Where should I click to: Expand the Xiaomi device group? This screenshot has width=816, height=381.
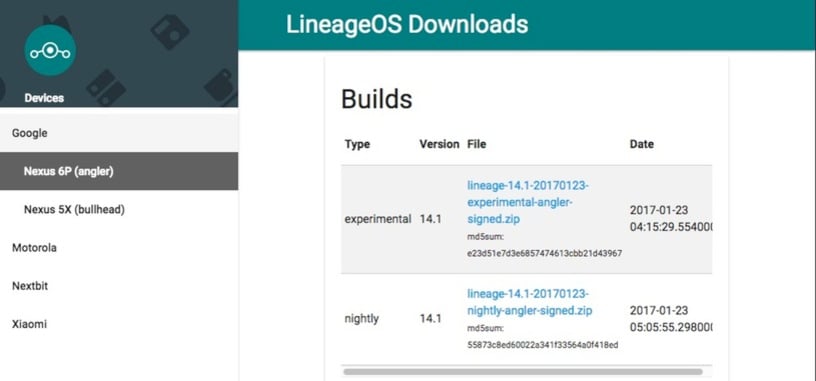tap(119, 324)
